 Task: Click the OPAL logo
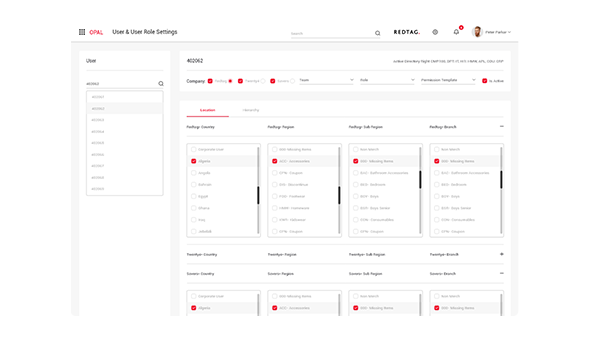pyautogui.click(x=96, y=32)
